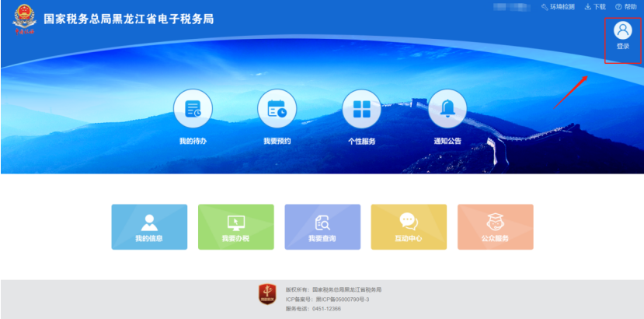Open 个性服务 grid icon
The height and width of the screenshot is (319, 644).
(x=362, y=109)
